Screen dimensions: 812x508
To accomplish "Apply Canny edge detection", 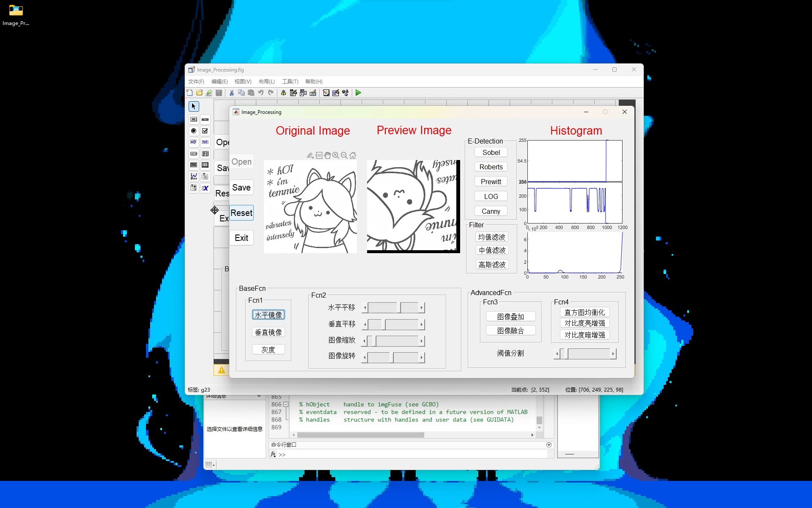I will pos(491,211).
